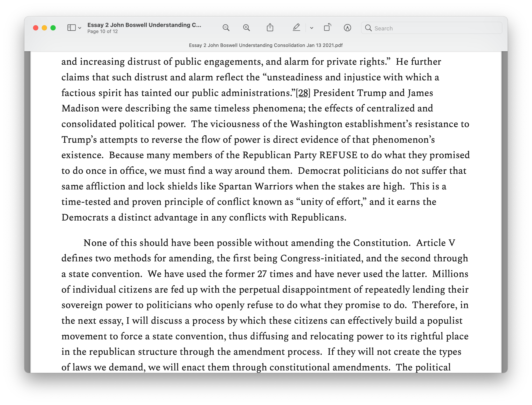Image resolution: width=532 pixels, height=405 pixels.
Task: Rotate the page with the Rotate icon
Action: pyautogui.click(x=327, y=27)
